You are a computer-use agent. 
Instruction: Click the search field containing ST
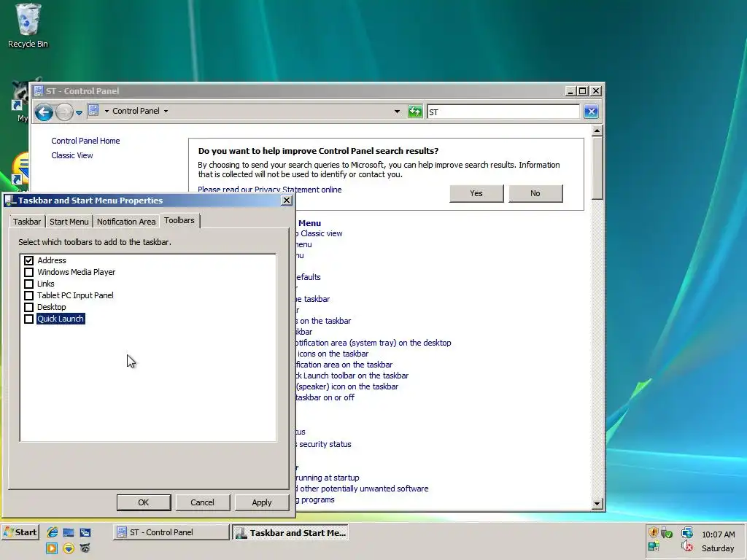tap(503, 112)
